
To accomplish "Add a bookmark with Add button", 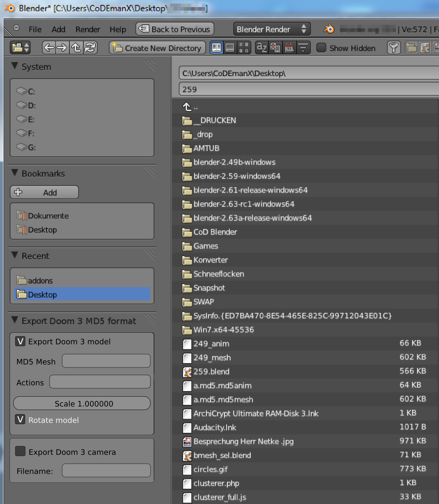I will [x=44, y=192].
